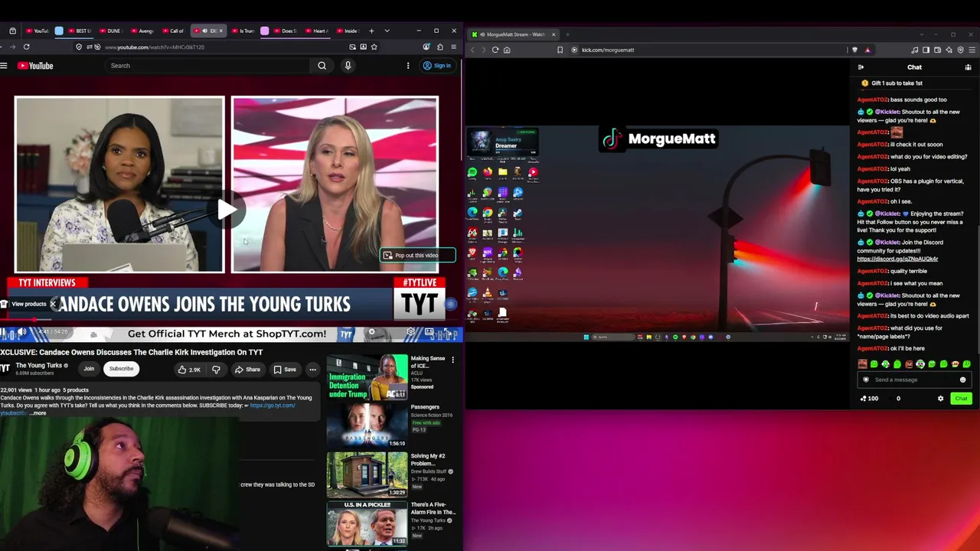Click the YouTube search magnifier button
The height and width of the screenshot is (551, 980).
tap(322, 66)
